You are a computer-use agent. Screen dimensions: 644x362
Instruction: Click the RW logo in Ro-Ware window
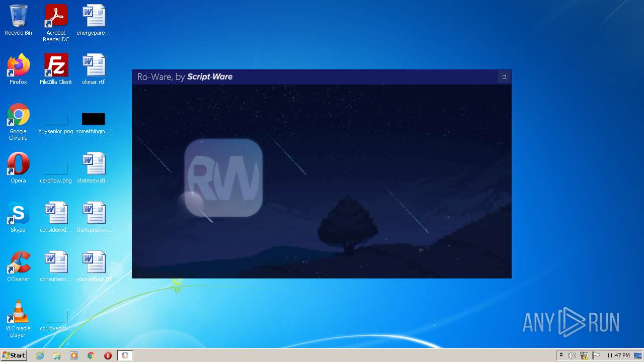223,178
